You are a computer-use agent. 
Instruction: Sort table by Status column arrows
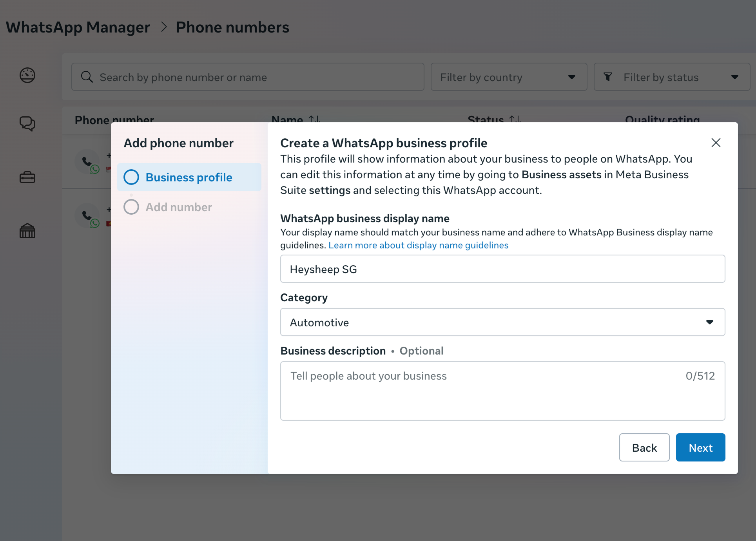(515, 119)
